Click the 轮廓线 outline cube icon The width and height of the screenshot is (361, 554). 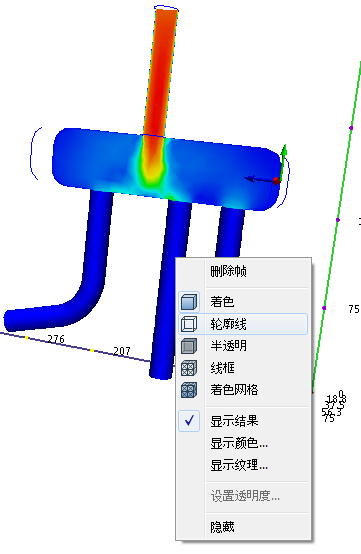189,324
